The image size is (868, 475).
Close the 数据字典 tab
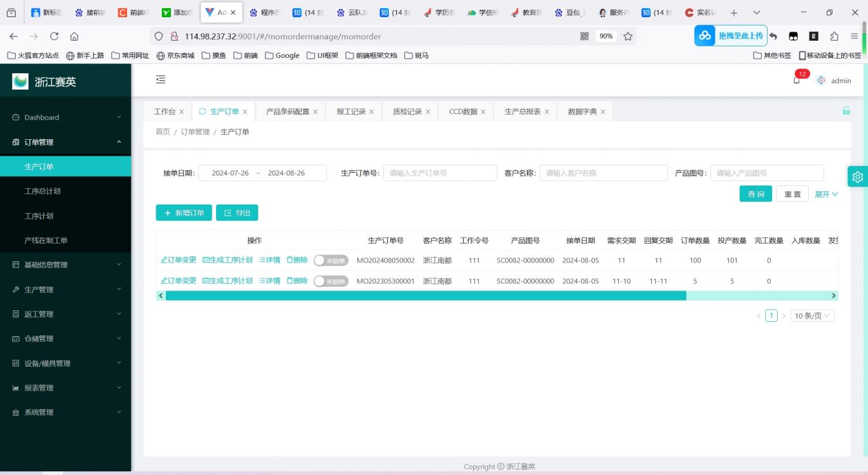(x=602, y=112)
